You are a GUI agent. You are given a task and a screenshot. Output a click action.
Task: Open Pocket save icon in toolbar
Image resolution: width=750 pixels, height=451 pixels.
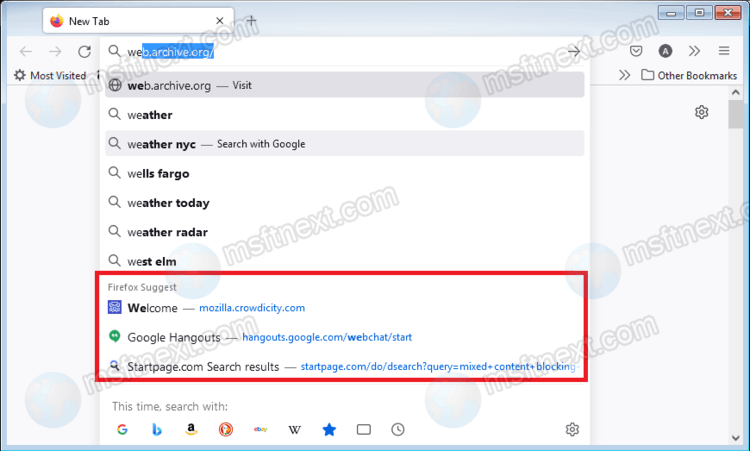tap(637, 51)
